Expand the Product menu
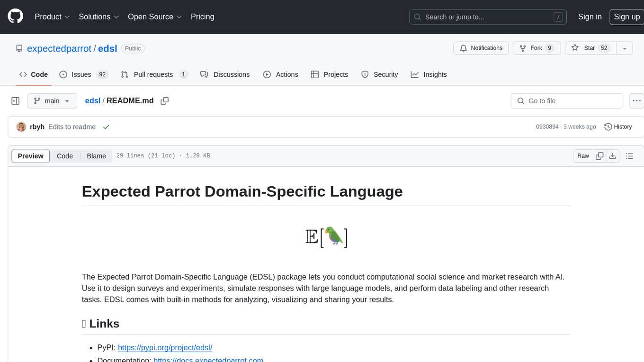The width and height of the screenshot is (644, 362). pos(52,17)
